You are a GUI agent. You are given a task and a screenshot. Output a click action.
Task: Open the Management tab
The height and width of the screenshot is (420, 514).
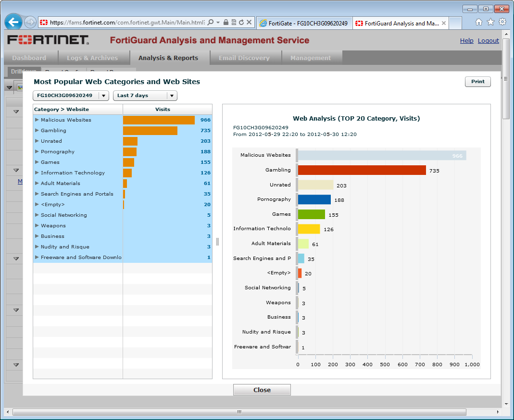(311, 58)
